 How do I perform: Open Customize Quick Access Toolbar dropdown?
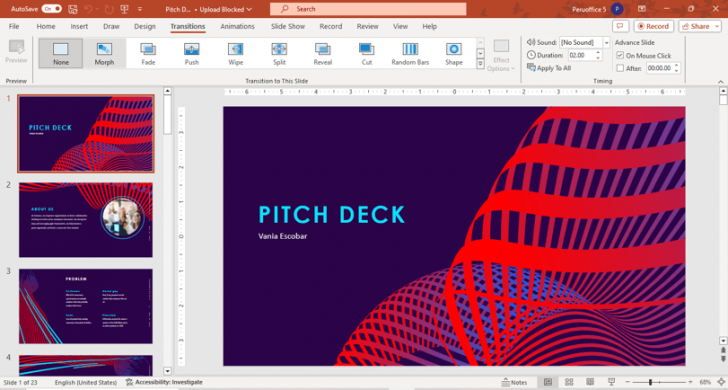click(x=140, y=9)
